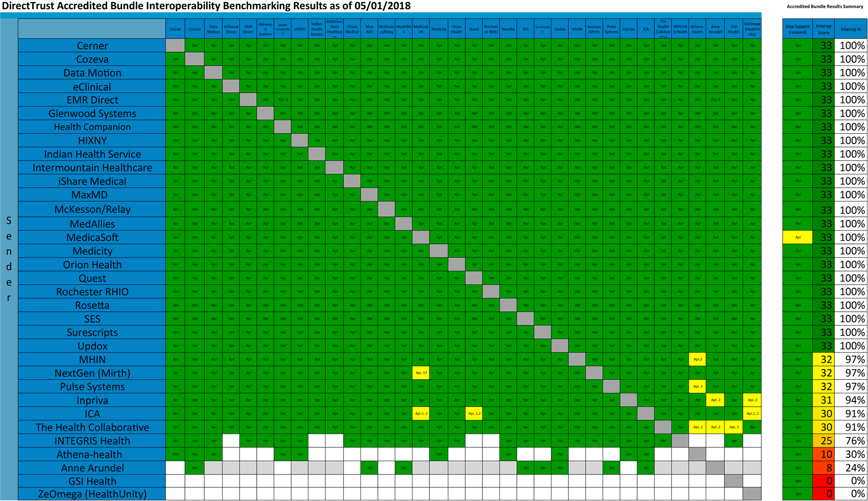The width and height of the screenshot is (868, 501).
Task: Select the Health Companion row label
Action: click(x=92, y=127)
